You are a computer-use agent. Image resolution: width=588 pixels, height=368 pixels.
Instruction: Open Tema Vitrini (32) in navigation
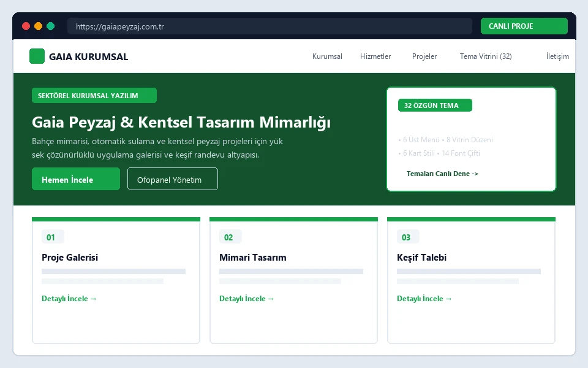[486, 56]
